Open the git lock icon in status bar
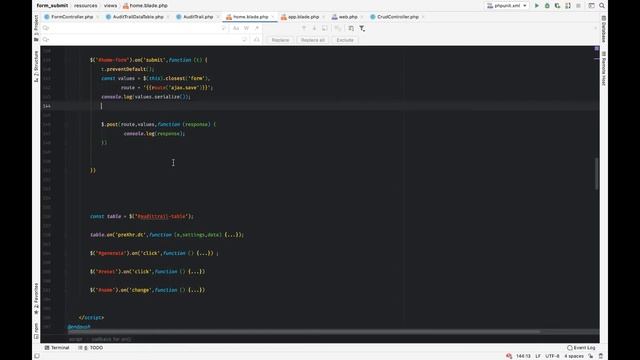 click(x=591, y=356)
